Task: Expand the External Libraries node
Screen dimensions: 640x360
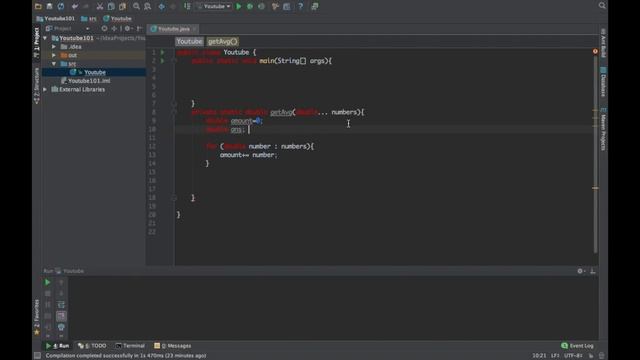Action: (45, 89)
